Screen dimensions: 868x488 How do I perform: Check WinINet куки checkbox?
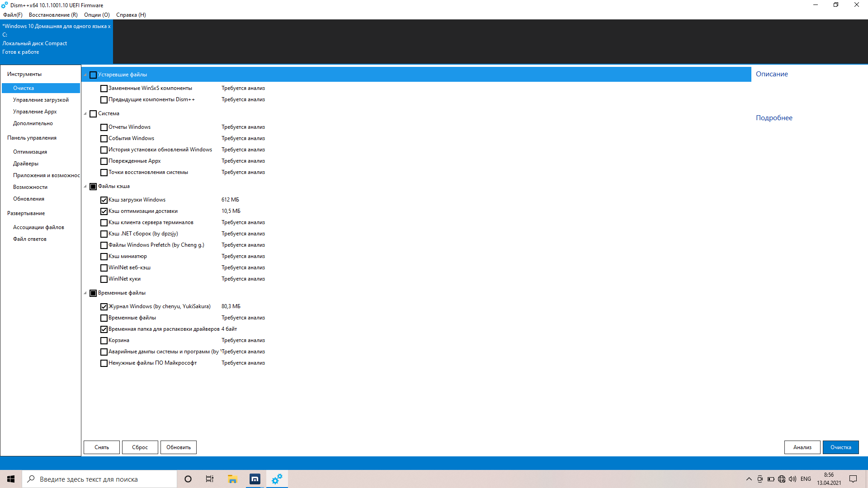(x=104, y=279)
